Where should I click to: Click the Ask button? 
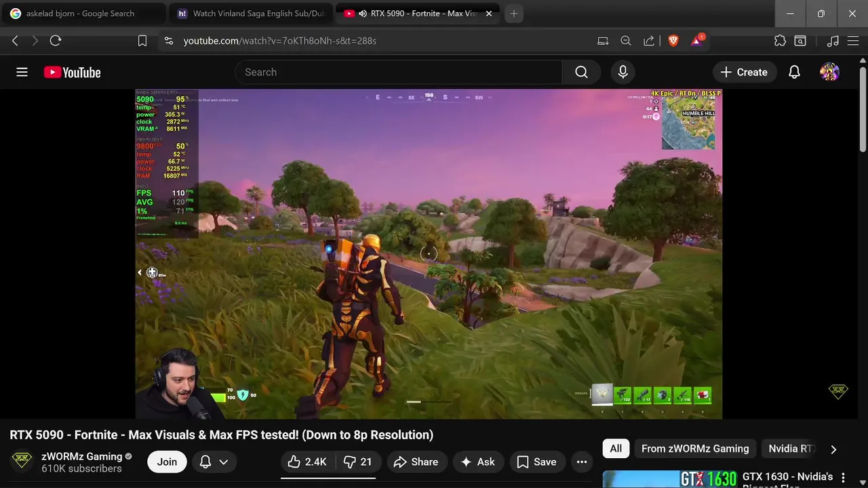[477, 462]
